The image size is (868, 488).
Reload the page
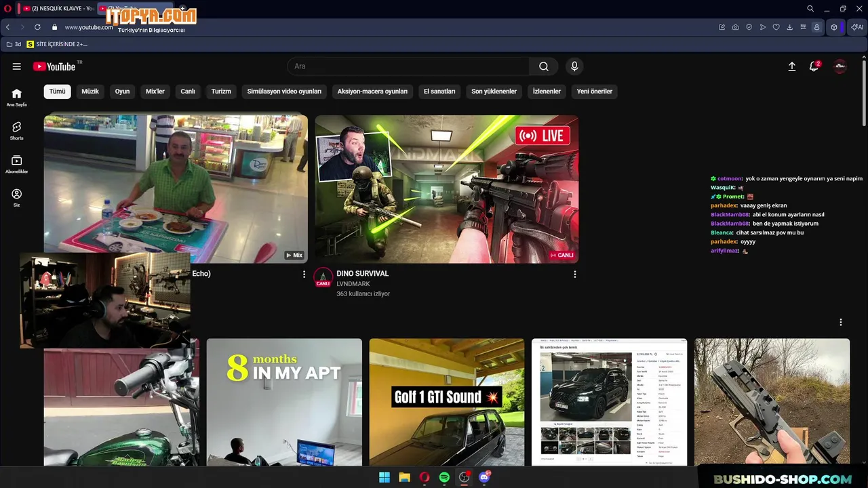(37, 27)
